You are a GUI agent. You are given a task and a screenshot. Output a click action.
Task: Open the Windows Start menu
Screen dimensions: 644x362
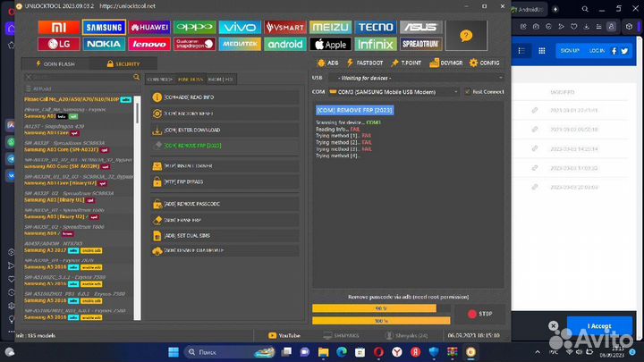click(174, 352)
